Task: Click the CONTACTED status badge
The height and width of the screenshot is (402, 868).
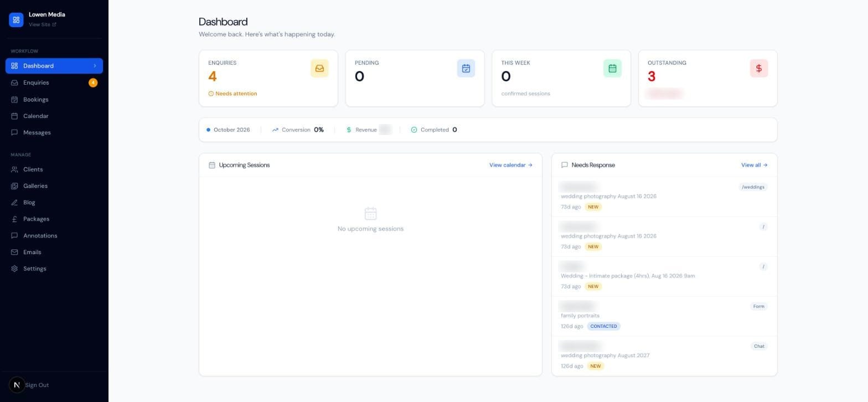Action: (x=603, y=327)
